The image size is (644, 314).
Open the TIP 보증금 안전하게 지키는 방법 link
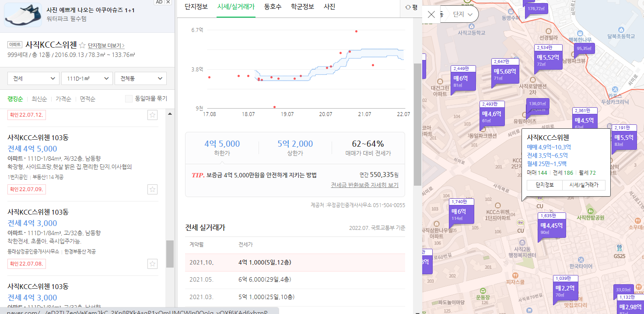(x=254, y=175)
